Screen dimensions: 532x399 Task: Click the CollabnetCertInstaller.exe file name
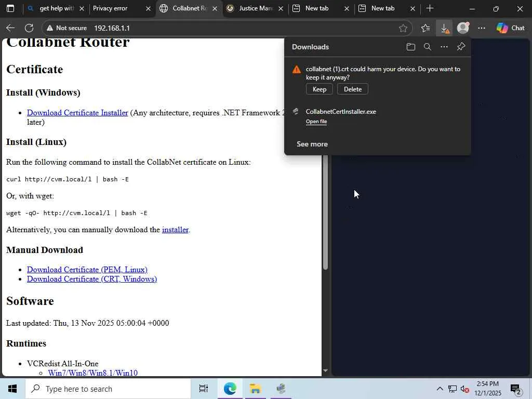coord(341,112)
